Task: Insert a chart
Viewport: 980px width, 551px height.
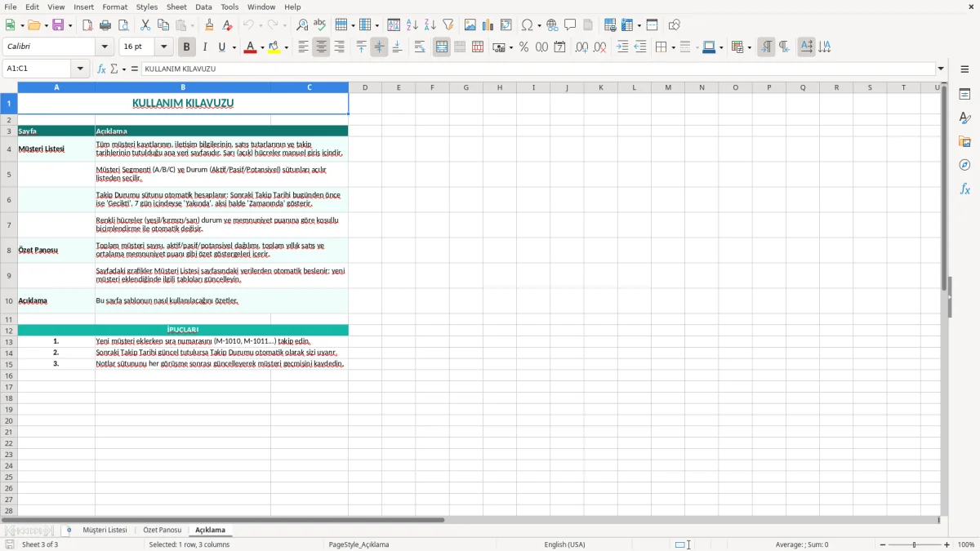Action: pyautogui.click(x=488, y=25)
